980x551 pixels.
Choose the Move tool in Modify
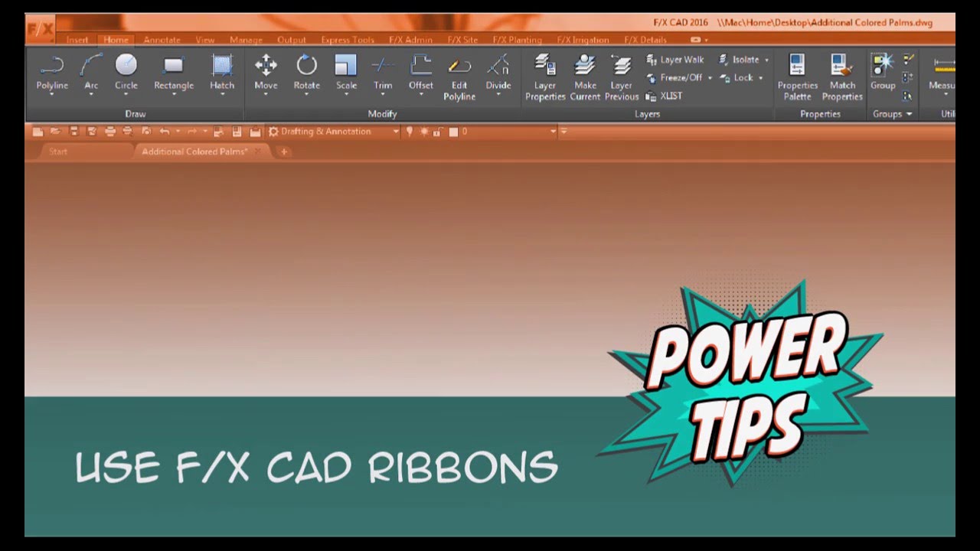pyautogui.click(x=266, y=73)
